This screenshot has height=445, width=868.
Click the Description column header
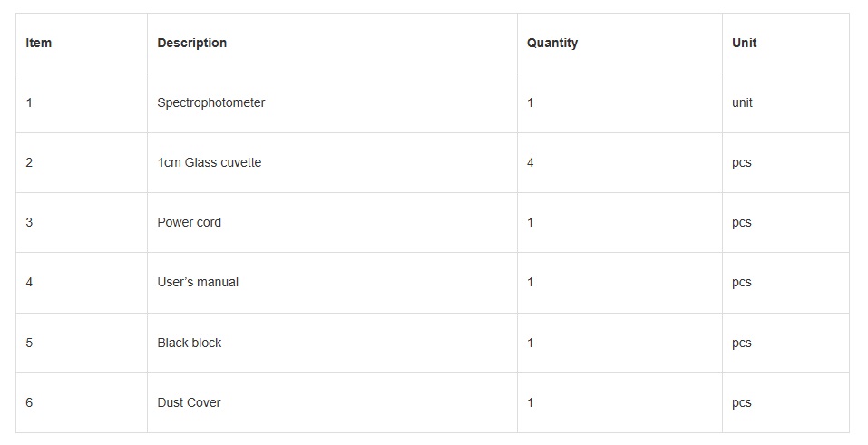192,43
